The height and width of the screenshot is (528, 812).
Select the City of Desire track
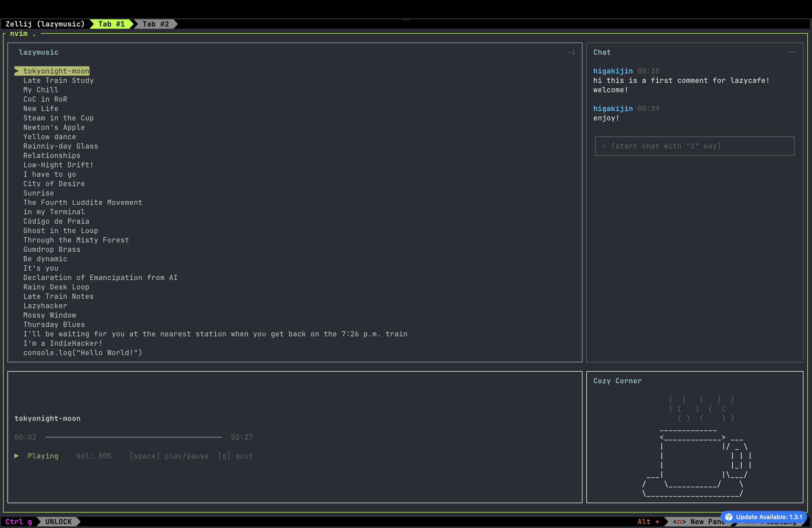tap(54, 184)
